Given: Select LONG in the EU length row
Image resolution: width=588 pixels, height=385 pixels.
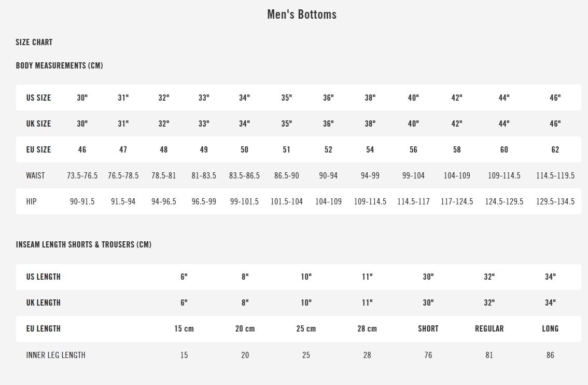Looking at the screenshot, I should 550,328.
